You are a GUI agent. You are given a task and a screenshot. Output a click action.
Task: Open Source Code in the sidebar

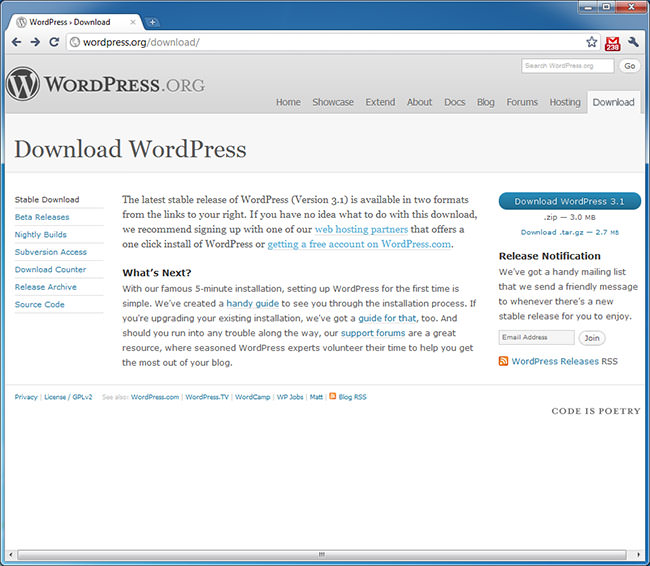point(39,304)
